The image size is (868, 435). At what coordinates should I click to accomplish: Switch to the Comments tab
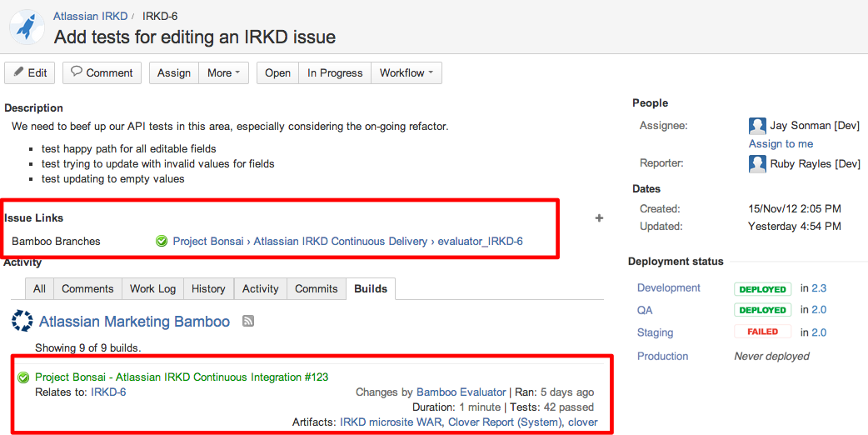coord(87,288)
